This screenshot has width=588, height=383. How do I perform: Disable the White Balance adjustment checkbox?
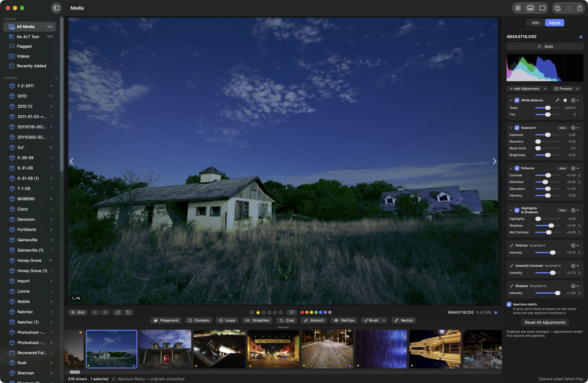click(x=517, y=100)
